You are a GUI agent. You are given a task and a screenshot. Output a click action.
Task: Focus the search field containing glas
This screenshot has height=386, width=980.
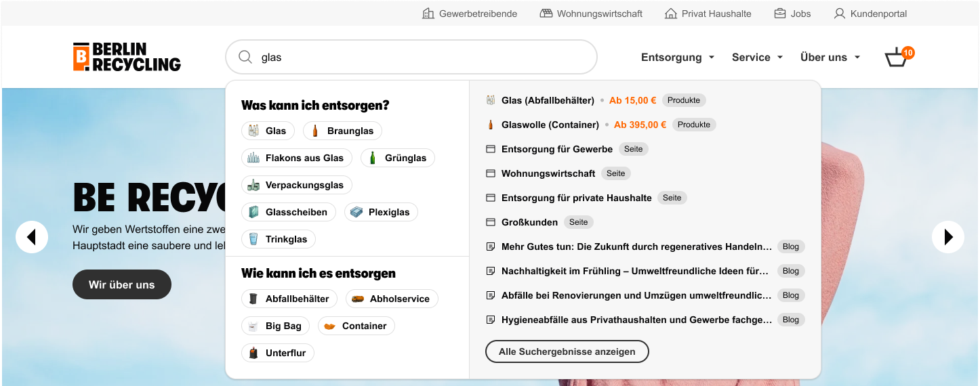pos(420,58)
